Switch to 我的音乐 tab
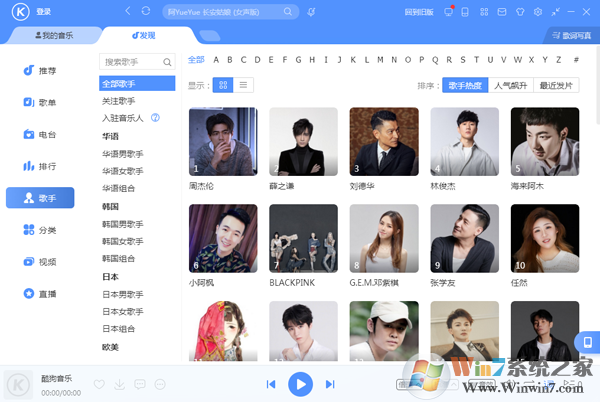Screen dimensions: 600x402 54,36
